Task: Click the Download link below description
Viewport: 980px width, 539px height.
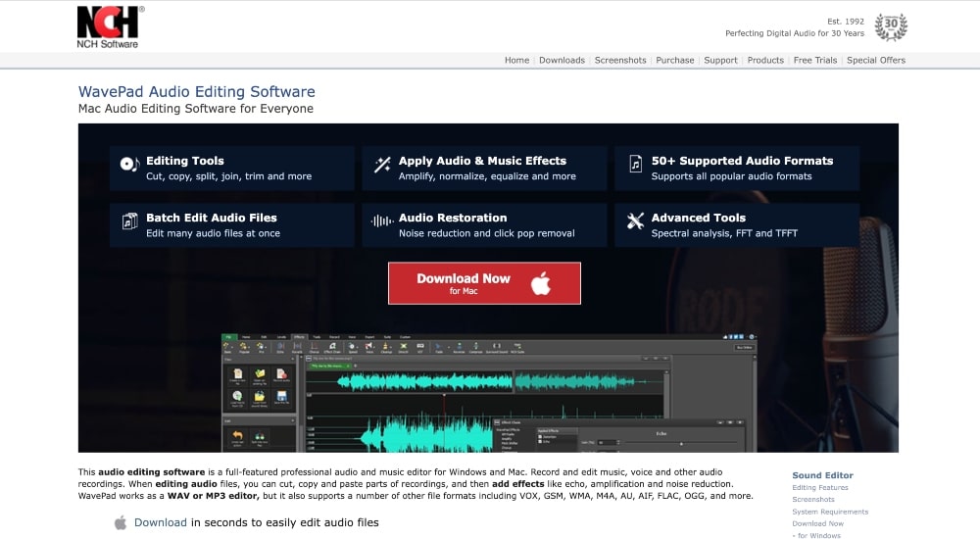Action: coord(160,522)
